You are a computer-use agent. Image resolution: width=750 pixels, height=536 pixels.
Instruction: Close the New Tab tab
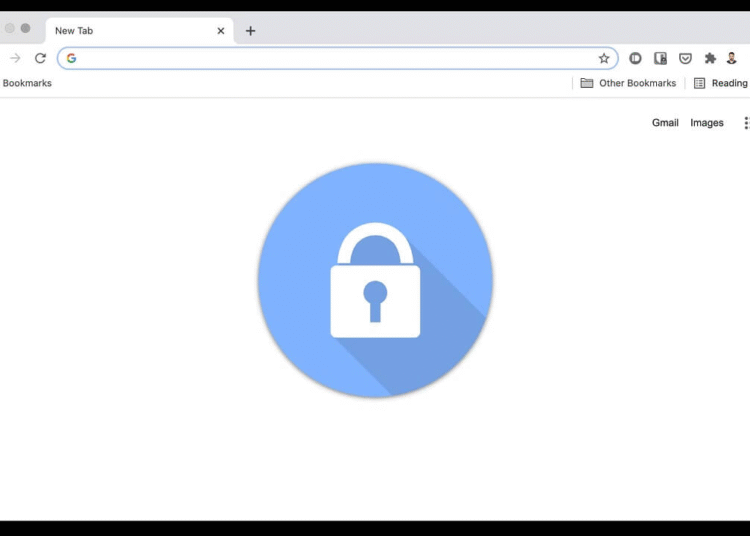(221, 31)
